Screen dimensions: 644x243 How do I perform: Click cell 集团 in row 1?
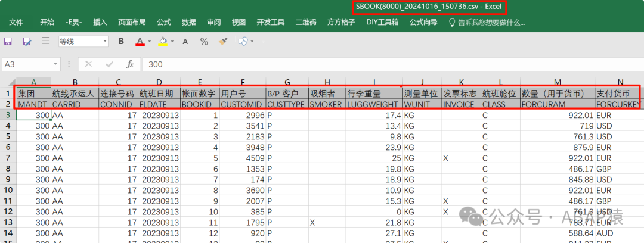pos(33,93)
